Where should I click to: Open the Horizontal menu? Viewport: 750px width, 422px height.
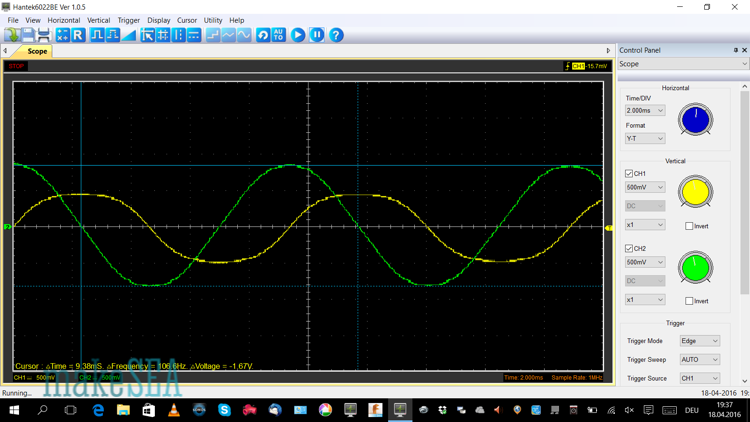[64, 21]
